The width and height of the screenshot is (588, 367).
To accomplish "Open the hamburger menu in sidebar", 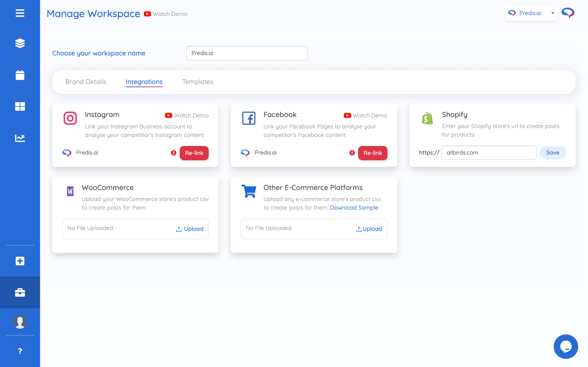I will (x=20, y=13).
